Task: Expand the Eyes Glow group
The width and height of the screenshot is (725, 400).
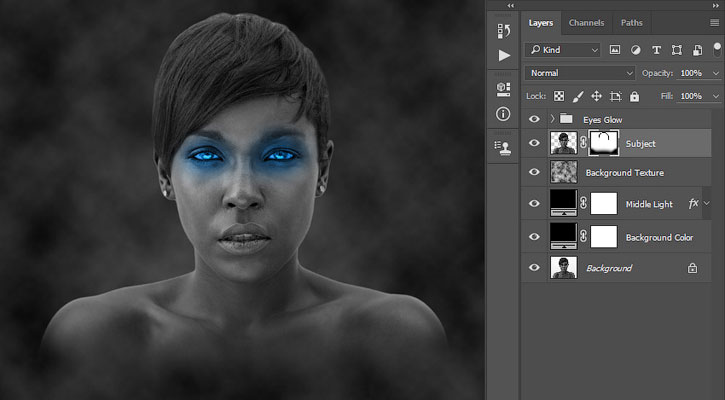Action: point(552,119)
